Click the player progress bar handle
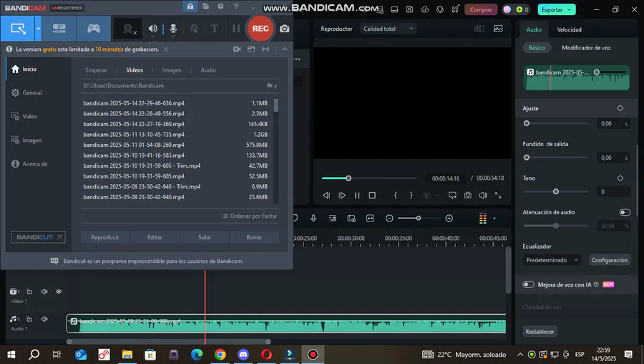This screenshot has width=644, height=364. 348,178
